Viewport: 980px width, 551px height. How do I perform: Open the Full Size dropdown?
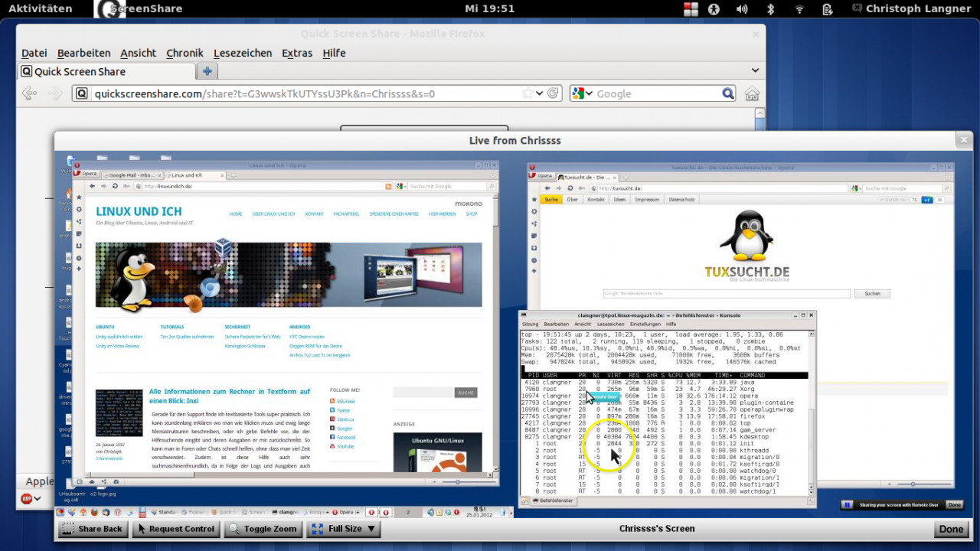pos(342,529)
